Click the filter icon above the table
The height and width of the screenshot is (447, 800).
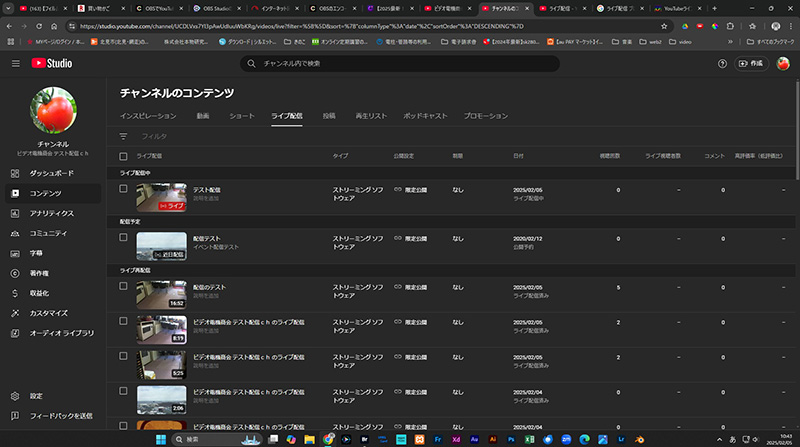[124, 135]
